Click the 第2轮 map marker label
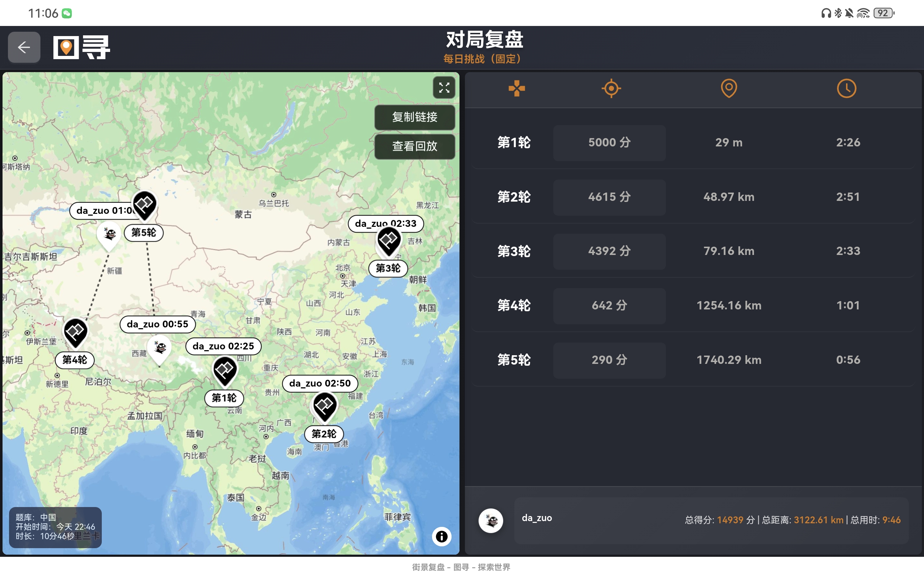924x577 pixels. [324, 434]
